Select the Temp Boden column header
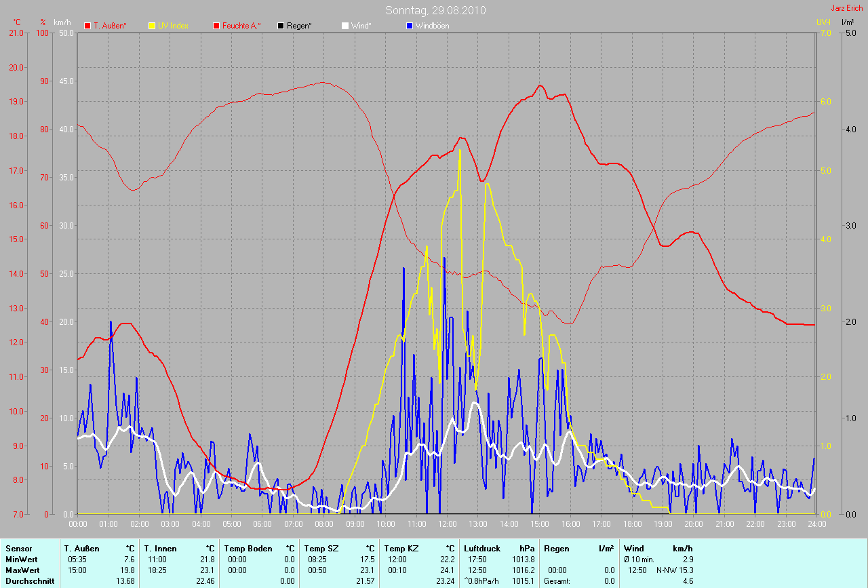The height and width of the screenshot is (588, 868). click(x=248, y=549)
